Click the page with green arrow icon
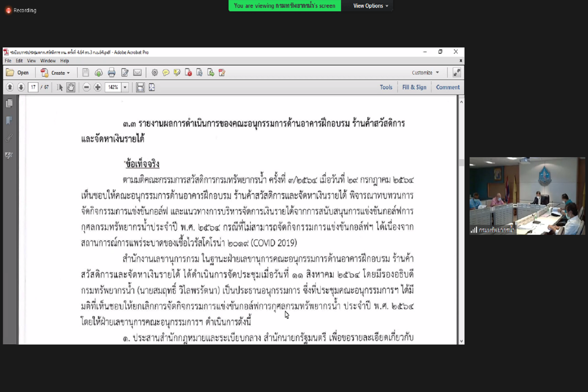 pyautogui.click(x=211, y=73)
